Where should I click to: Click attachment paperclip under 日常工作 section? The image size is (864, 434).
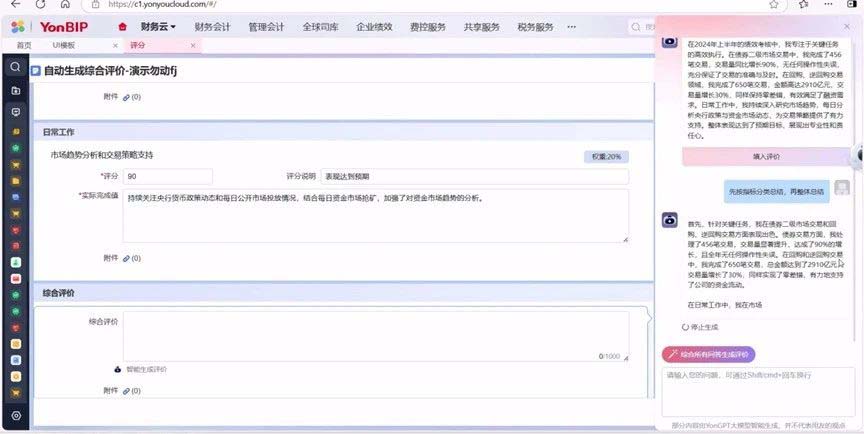126,258
